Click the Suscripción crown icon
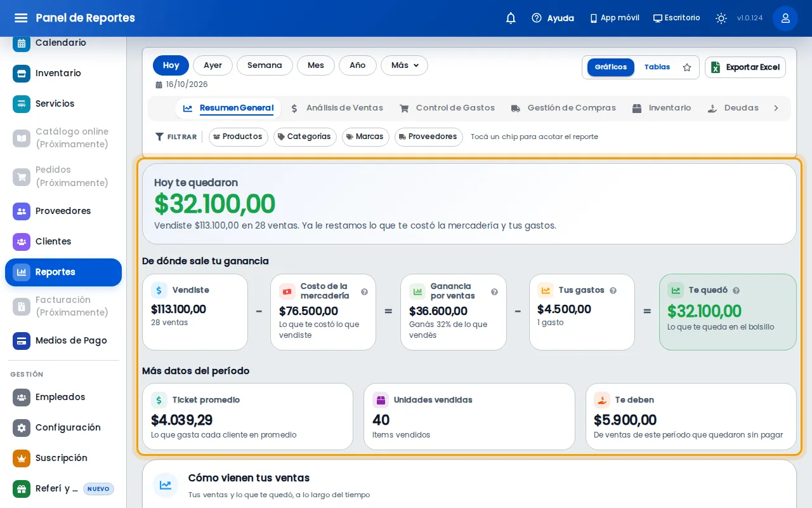 (x=22, y=458)
